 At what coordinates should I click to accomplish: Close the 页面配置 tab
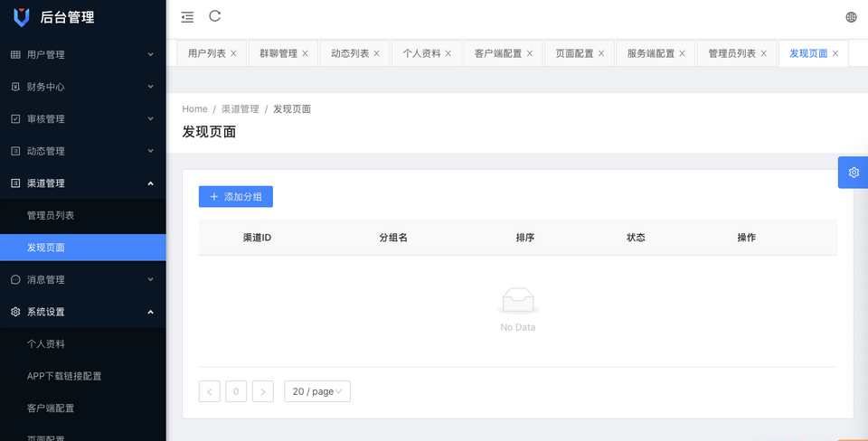coord(601,53)
